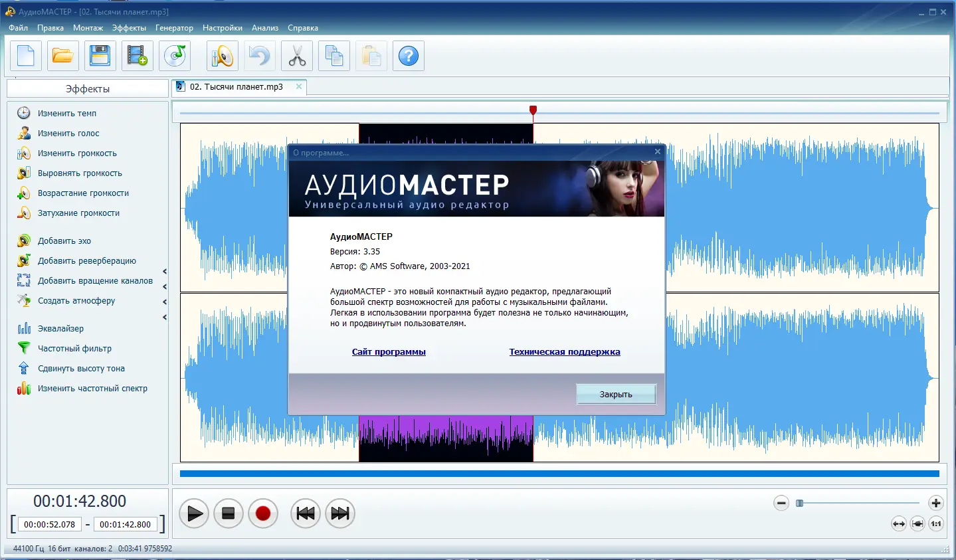The height and width of the screenshot is (560, 956).
Task: Click the New file toolbar icon
Action: tap(26, 56)
